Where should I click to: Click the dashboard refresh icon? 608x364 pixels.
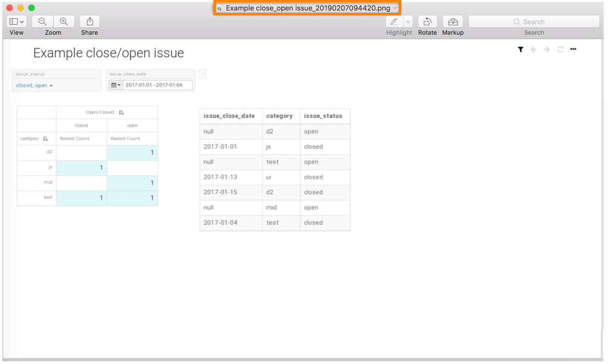560,49
